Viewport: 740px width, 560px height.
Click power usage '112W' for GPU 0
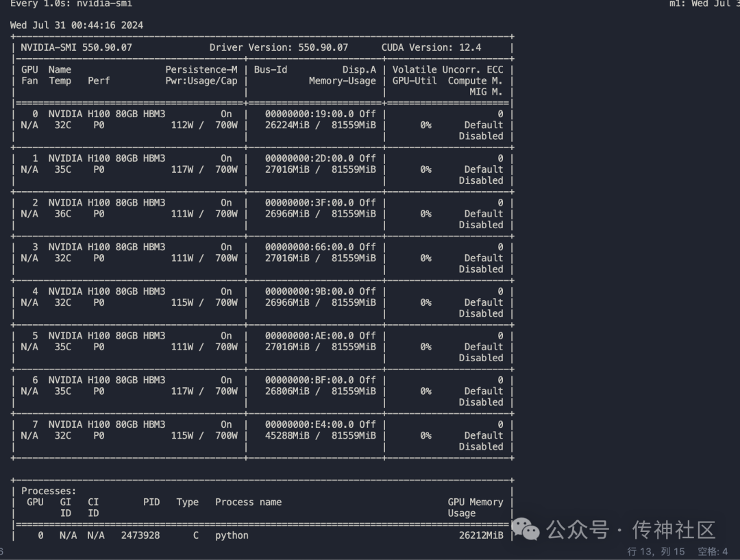click(x=182, y=125)
